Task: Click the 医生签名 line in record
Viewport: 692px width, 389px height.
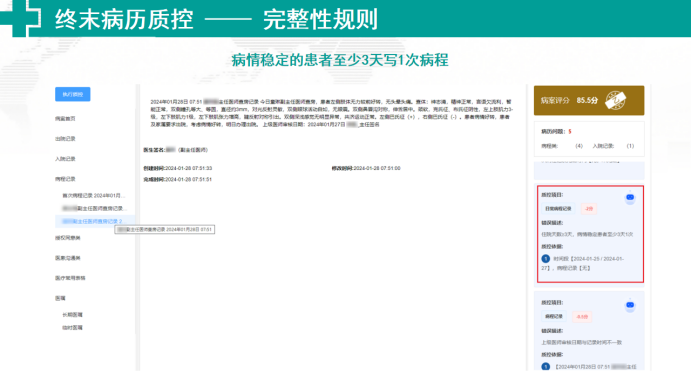Action: tap(176, 150)
